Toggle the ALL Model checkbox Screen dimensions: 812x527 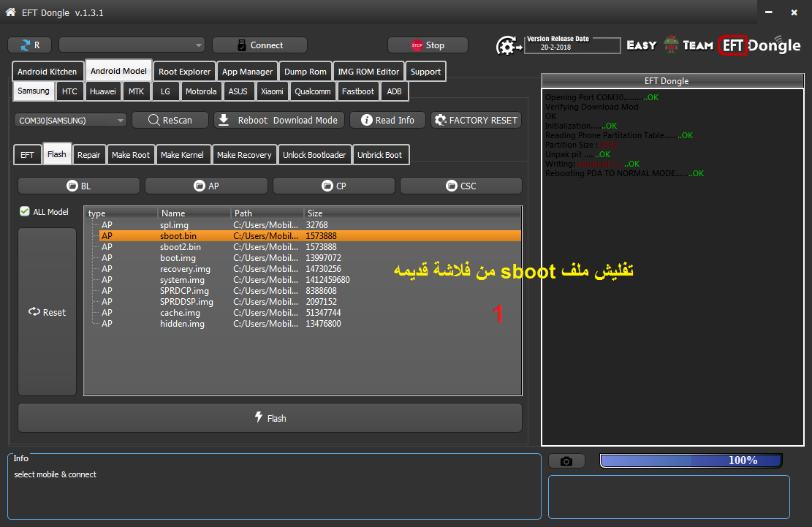point(24,211)
